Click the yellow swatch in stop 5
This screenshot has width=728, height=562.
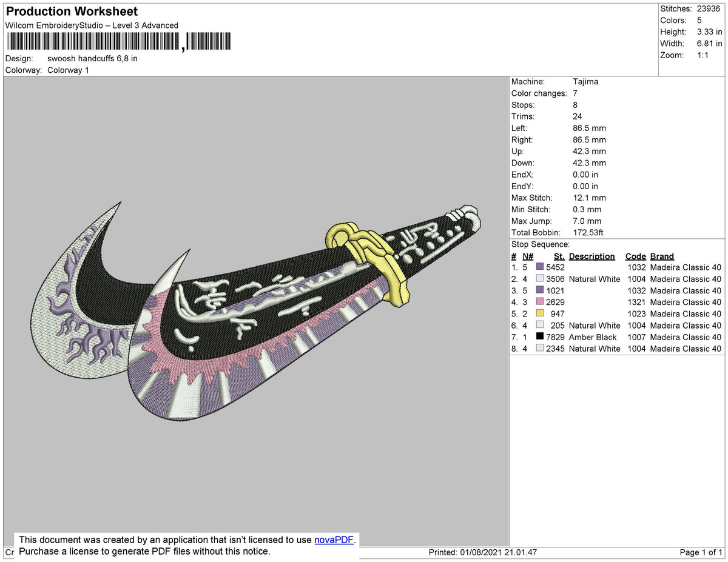540,313
